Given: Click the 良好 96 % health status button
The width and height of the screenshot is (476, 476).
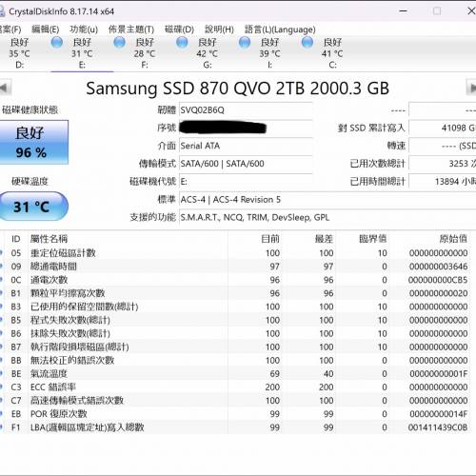Looking at the screenshot, I should [33, 142].
